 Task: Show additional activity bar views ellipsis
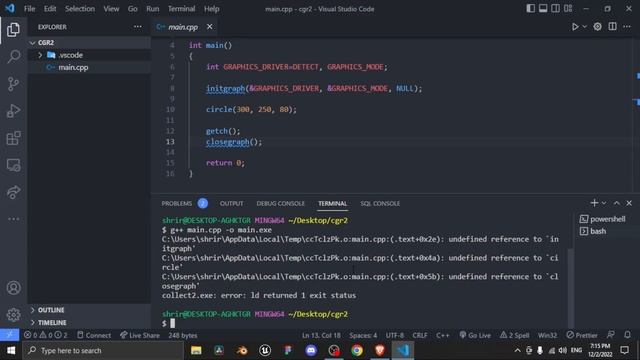pyautogui.click(x=13, y=219)
